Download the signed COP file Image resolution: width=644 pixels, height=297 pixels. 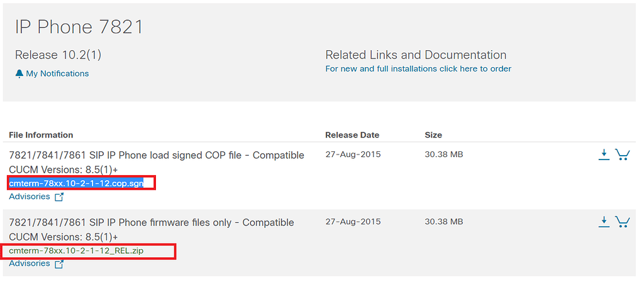[604, 154]
